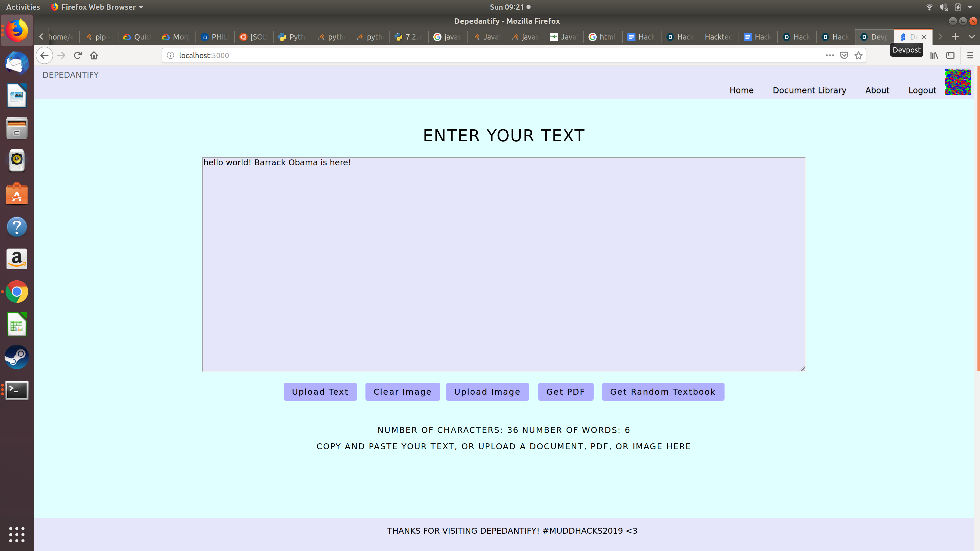Toggle the sidebar view icon

950,56
